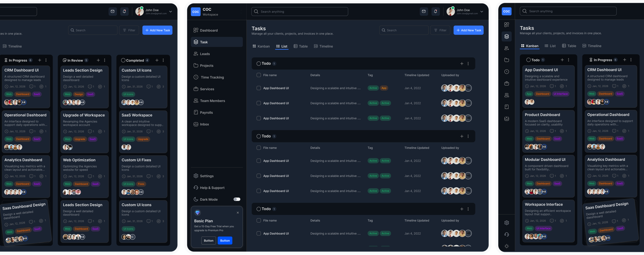Screen dimensions: 644x255
Task: Click the plus icon on In Review column
Action: [x=98, y=60]
